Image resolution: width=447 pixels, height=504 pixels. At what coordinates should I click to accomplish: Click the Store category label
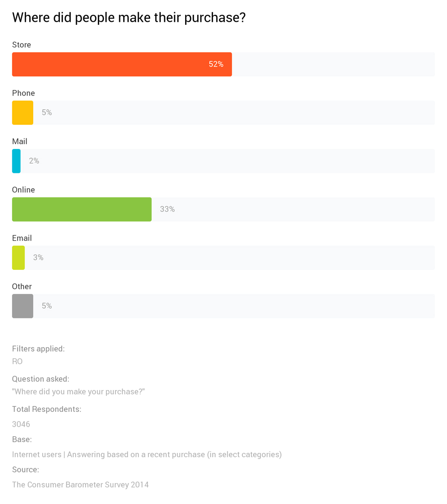pos(21,45)
